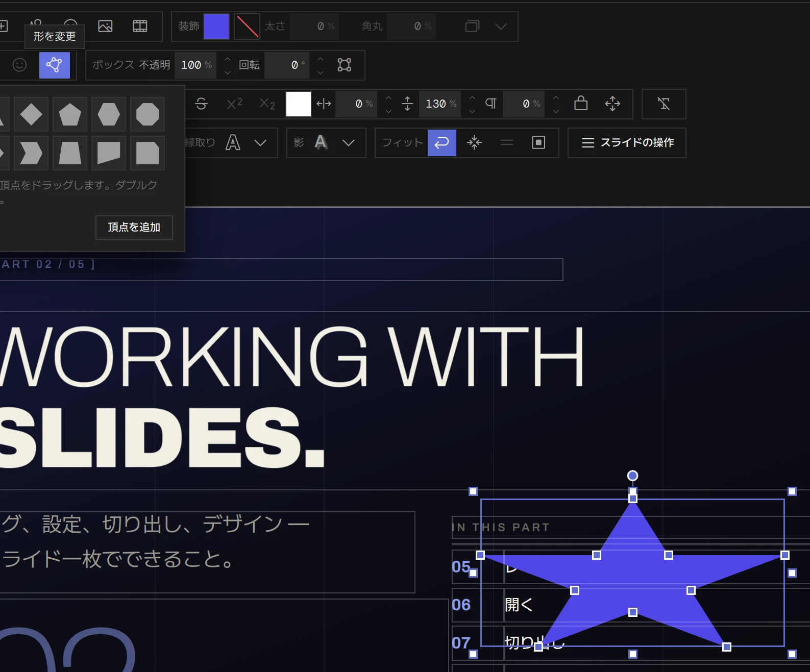Toggle the text wrap fit button
Image resolution: width=810 pixels, height=672 pixels.
(x=441, y=142)
